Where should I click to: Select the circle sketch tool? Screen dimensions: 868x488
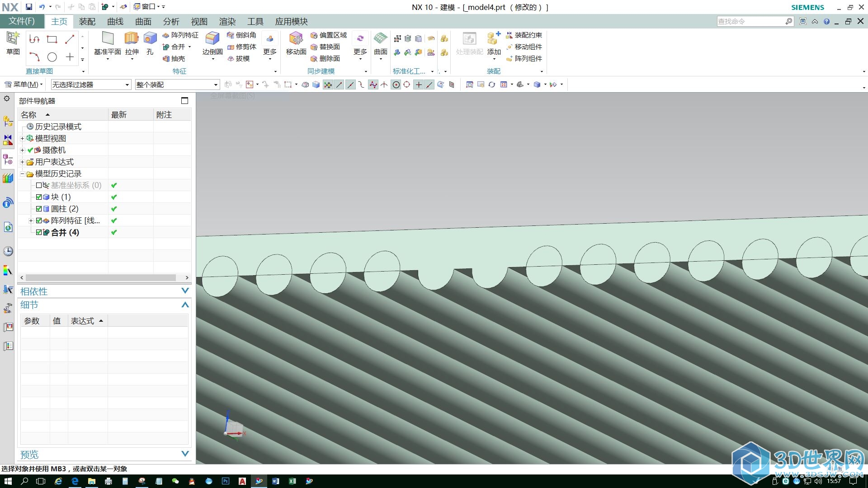(52, 57)
